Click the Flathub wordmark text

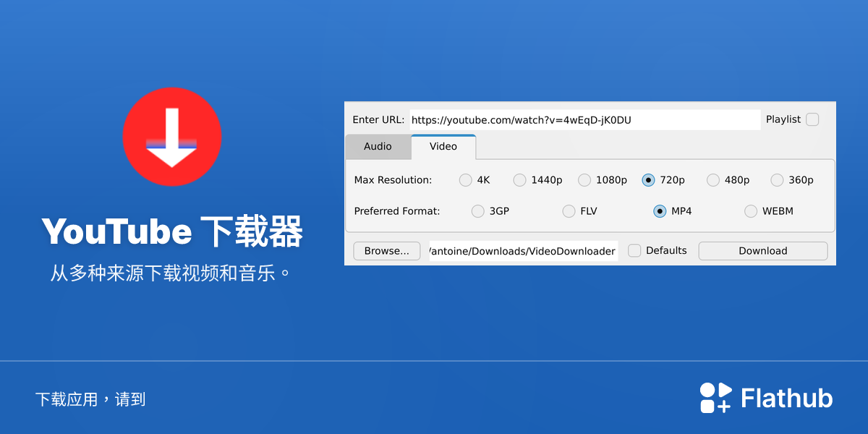coord(787,398)
